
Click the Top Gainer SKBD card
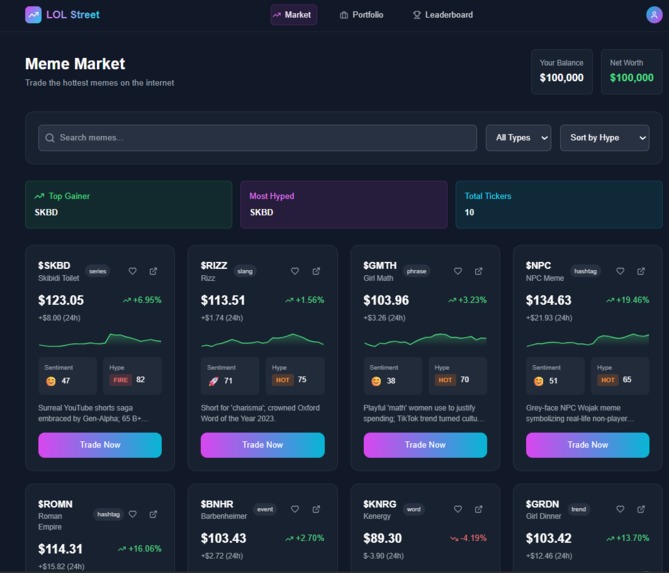[128, 204]
